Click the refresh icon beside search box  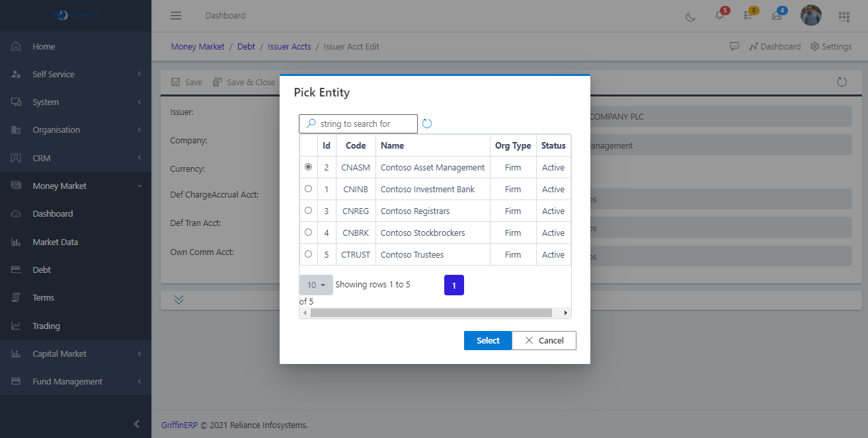coord(427,124)
